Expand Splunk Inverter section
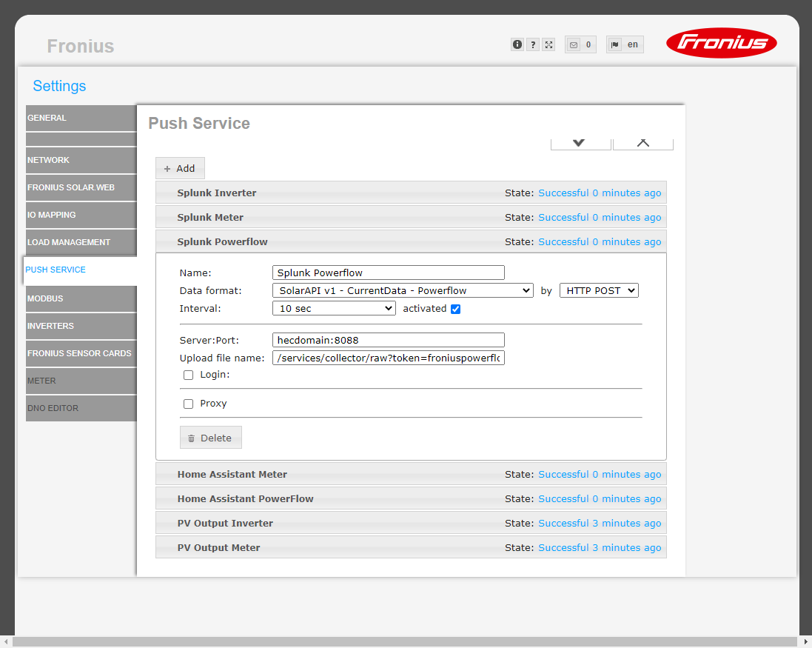 [x=411, y=193]
